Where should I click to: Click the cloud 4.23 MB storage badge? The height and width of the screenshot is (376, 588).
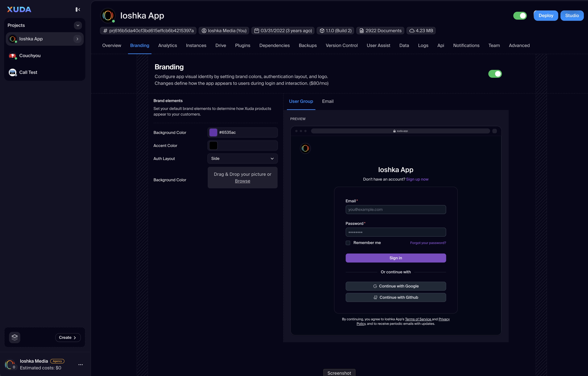(x=421, y=31)
